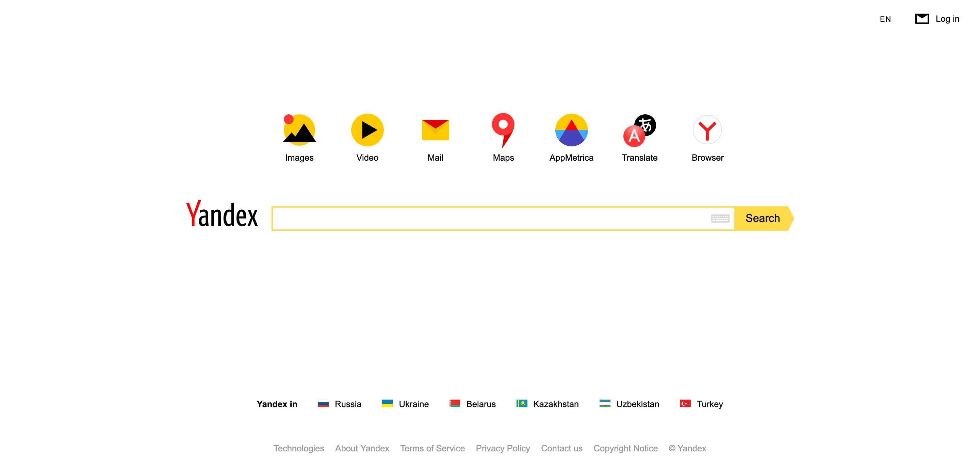This screenshot has height=467, width=980.
Task: Open About Yandex page
Action: coord(362,448)
